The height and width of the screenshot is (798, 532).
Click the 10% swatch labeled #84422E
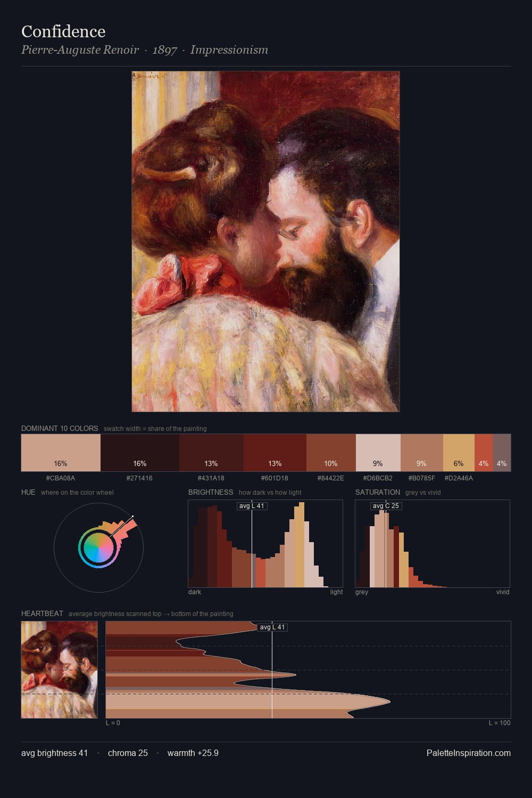coord(331,453)
